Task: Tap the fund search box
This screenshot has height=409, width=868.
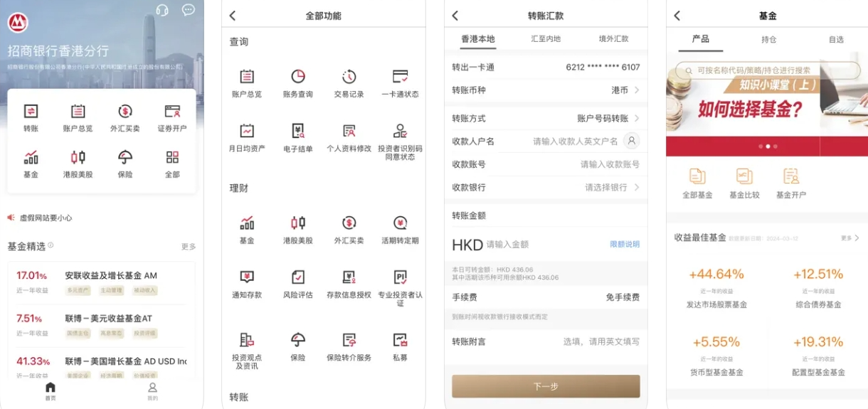Action: pos(768,70)
